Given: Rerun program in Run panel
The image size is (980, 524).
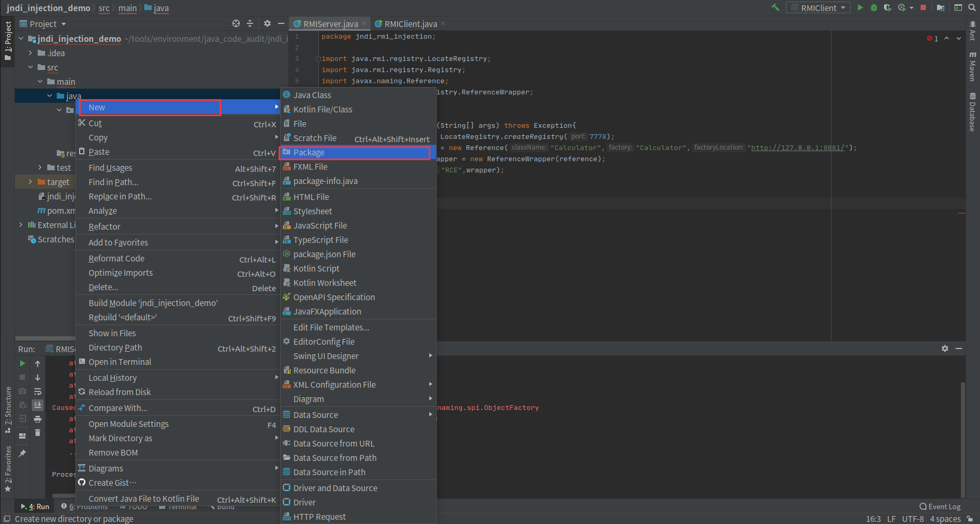Looking at the screenshot, I should click(22, 363).
